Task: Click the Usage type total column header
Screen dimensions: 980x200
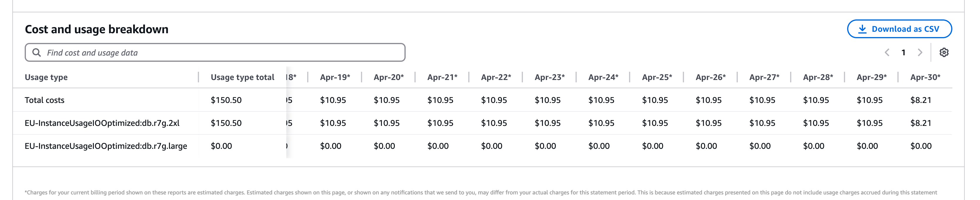Action: 242,77
